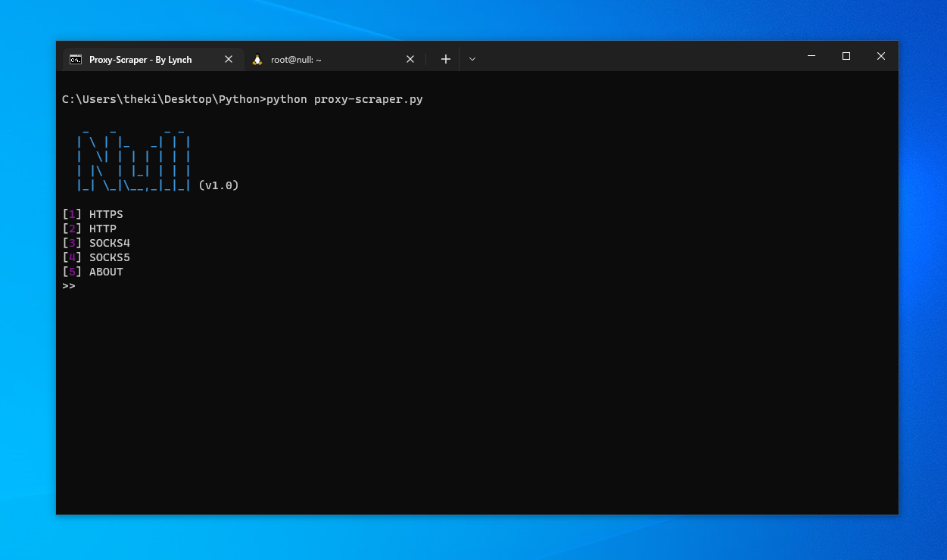Click the command prompt icon on Proxy-Scraper tab
Viewport: 947px width, 560px height.
(x=76, y=59)
